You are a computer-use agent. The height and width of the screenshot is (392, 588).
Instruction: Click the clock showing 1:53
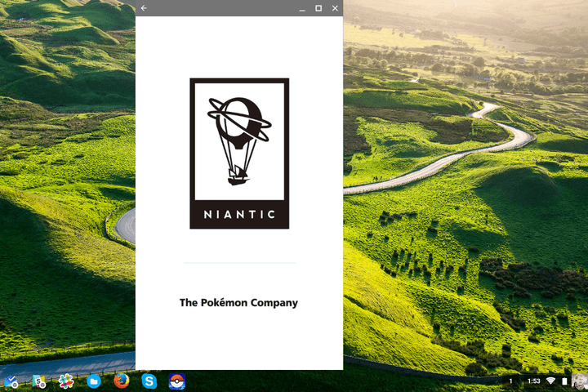pos(533,381)
